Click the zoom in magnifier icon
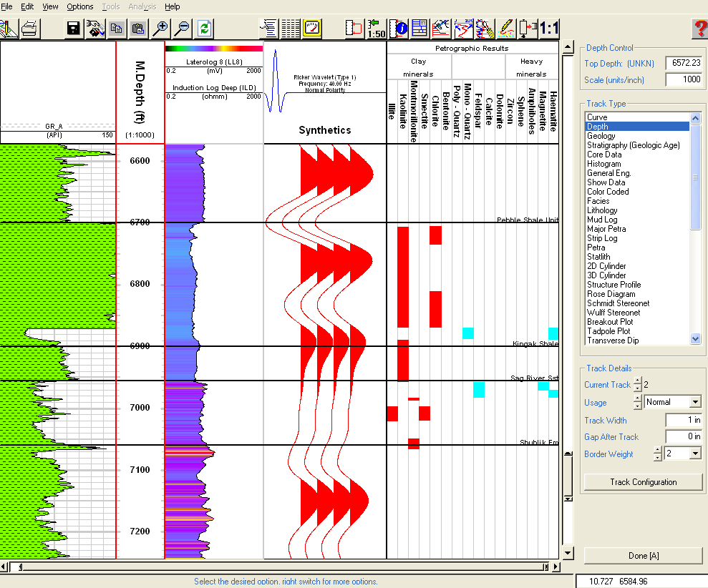The image size is (708, 588). tap(160, 29)
